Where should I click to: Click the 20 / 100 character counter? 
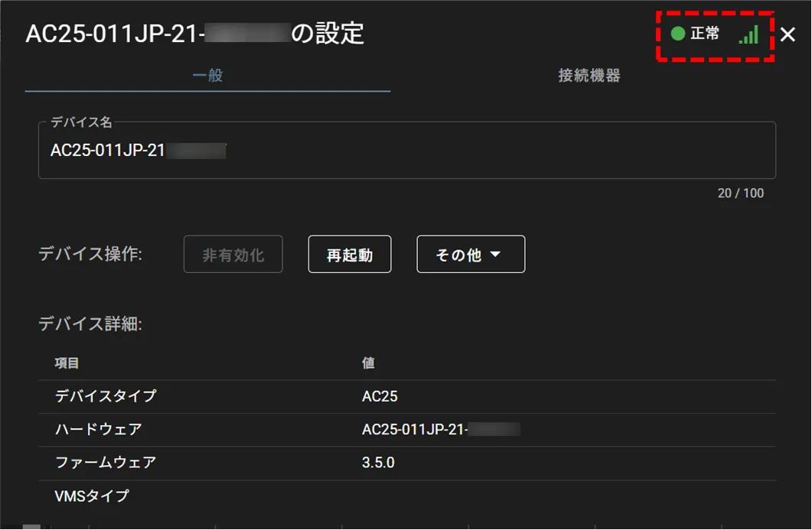pyautogui.click(x=740, y=193)
